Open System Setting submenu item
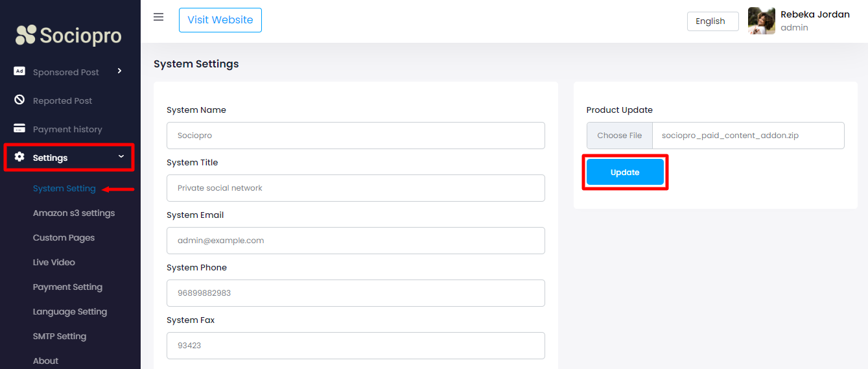This screenshot has height=369, width=868. 64,189
